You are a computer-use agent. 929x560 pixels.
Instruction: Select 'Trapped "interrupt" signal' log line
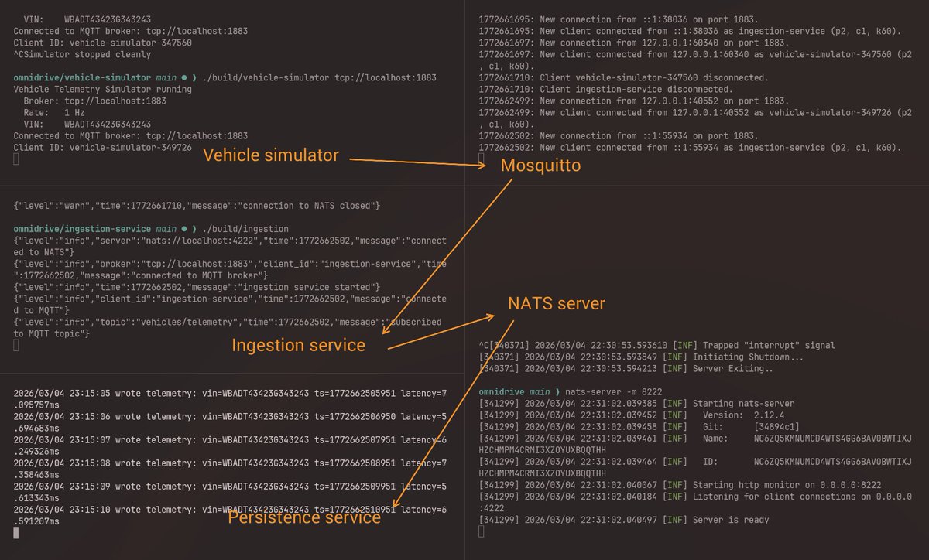point(657,345)
